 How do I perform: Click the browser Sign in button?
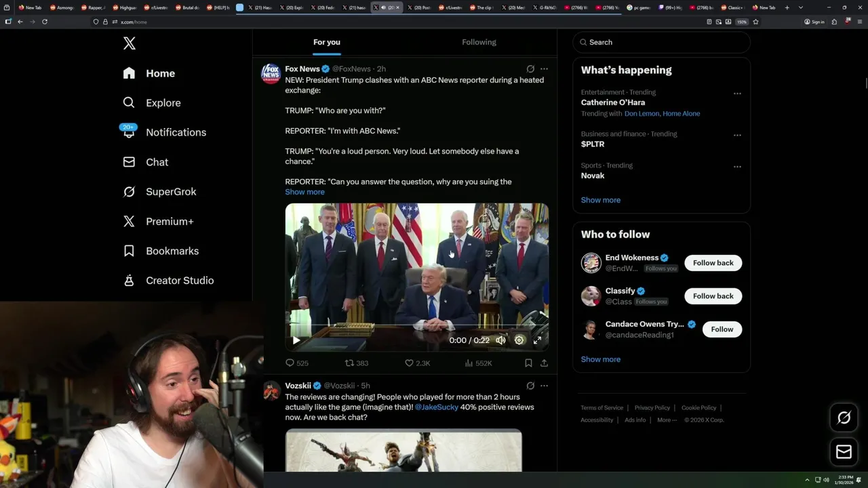(x=814, y=22)
